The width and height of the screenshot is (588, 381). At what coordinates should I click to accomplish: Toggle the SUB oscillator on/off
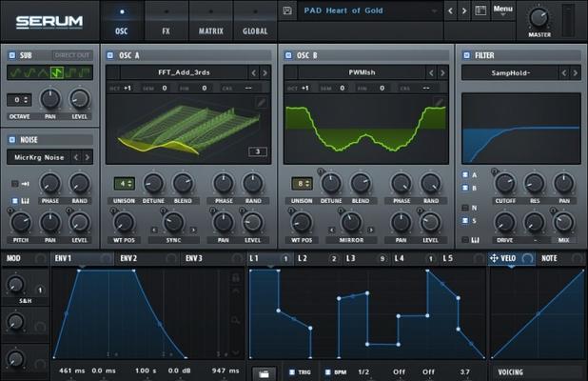point(12,55)
